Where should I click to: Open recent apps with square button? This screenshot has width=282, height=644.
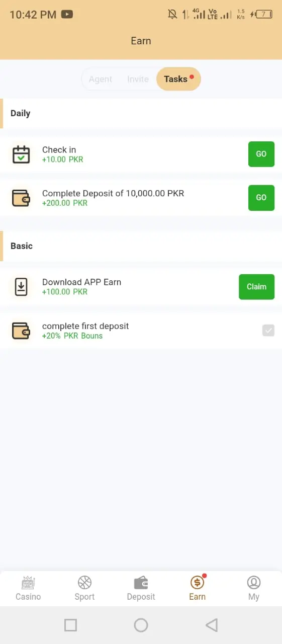point(70,625)
